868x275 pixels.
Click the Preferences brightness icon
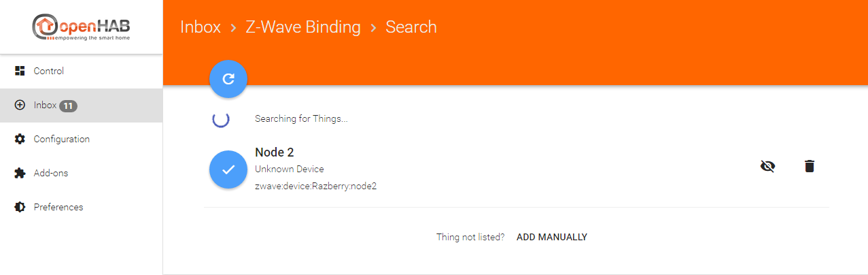tap(20, 207)
